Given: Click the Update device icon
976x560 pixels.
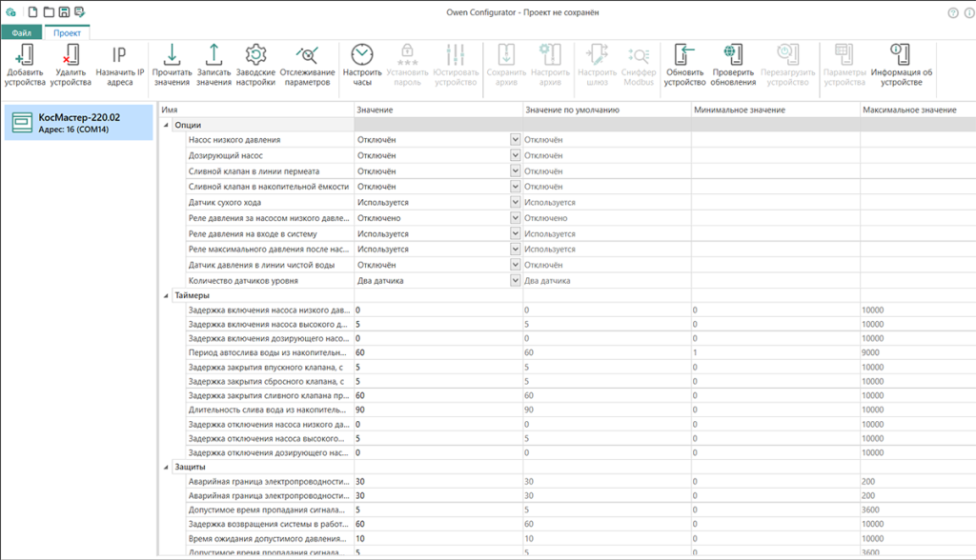Looking at the screenshot, I should pyautogui.click(x=684, y=54).
